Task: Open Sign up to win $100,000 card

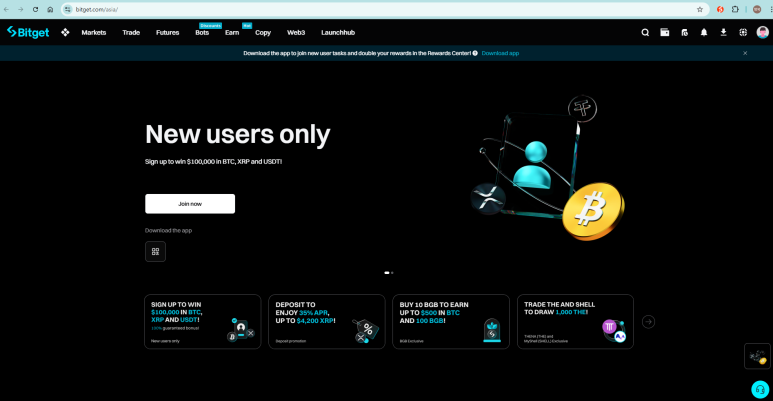Action: (x=203, y=322)
